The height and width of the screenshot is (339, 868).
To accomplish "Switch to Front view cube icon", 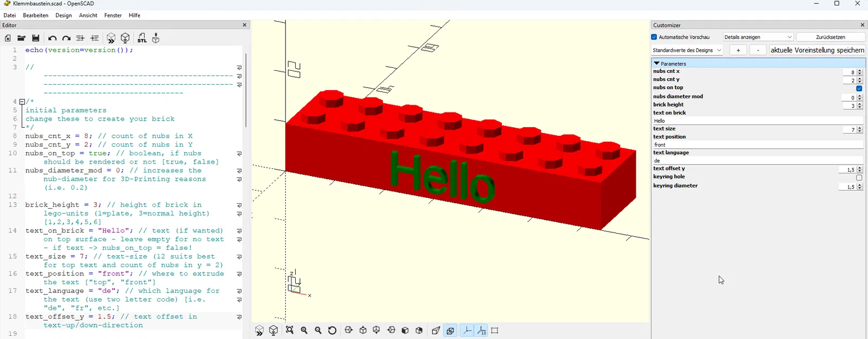I will [405, 330].
